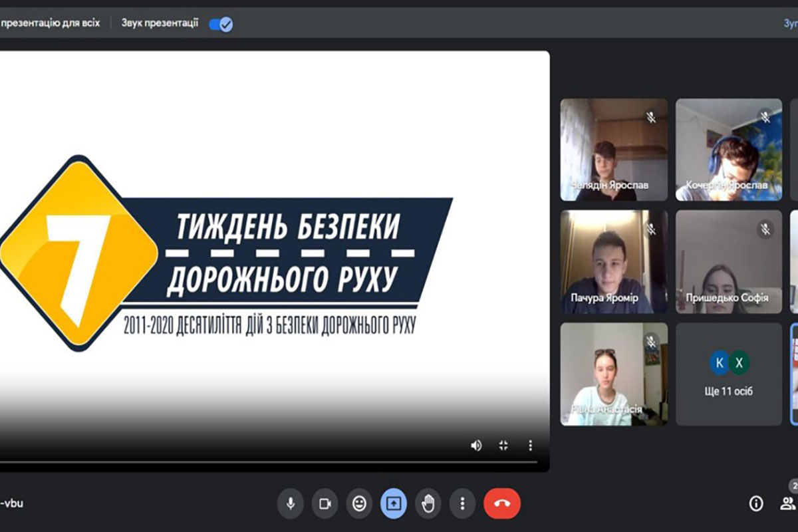Click the muted mic icon on Кочергін Ярослав
This screenshot has width=798, height=532.
click(x=765, y=117)
